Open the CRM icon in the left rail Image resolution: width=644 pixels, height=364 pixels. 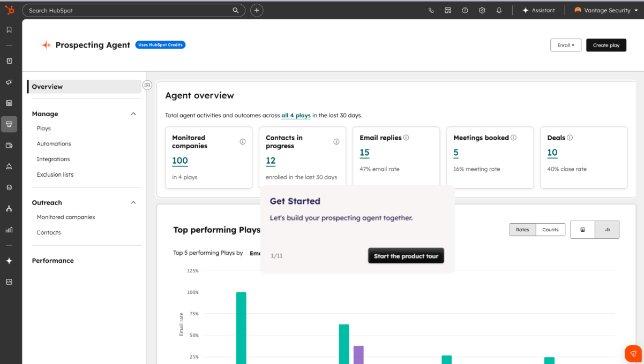(9, 61)
